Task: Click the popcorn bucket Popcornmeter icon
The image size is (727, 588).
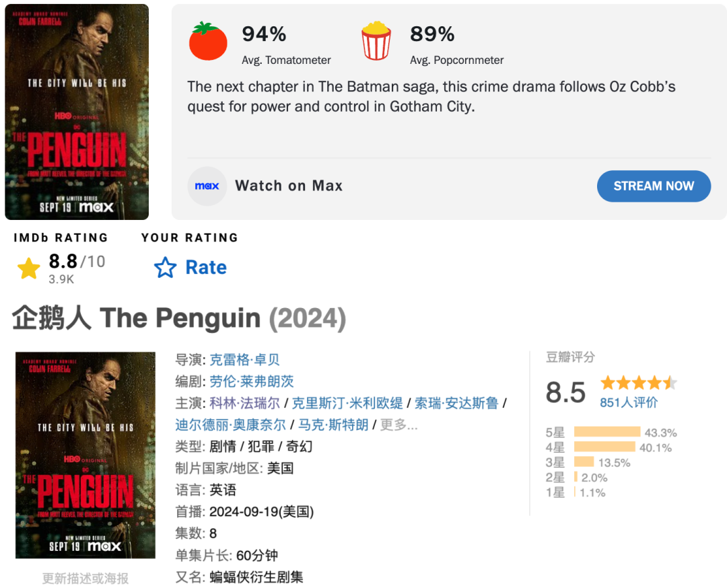Action: tap(376, 40)
